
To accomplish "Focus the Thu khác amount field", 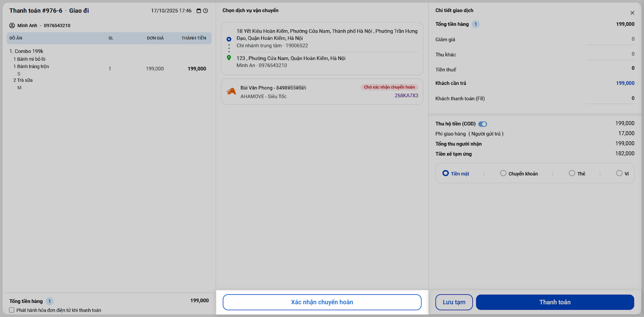I will tap(610, 54).
